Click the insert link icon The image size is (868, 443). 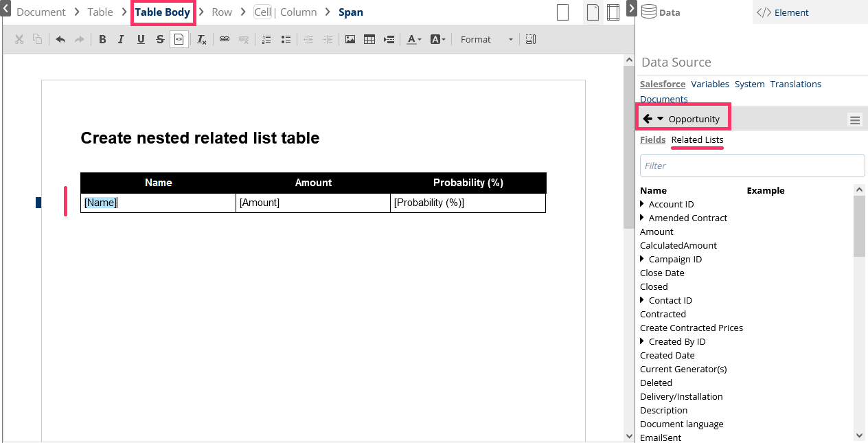pos(225,40)
